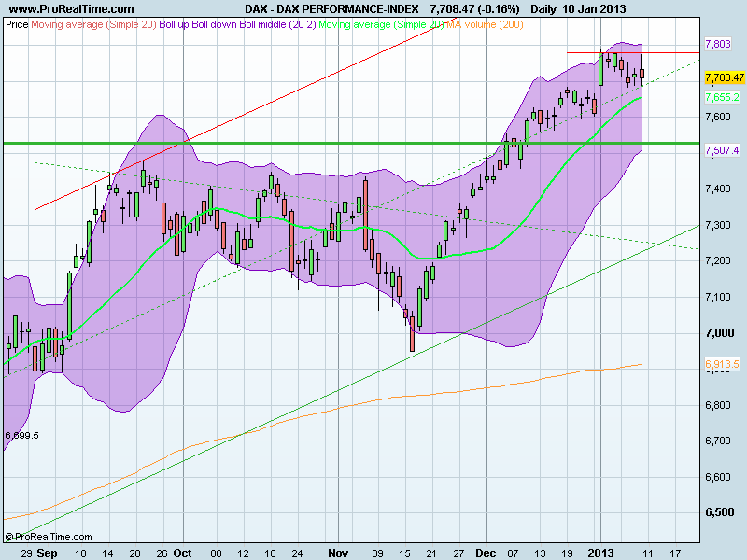Select the MA volume (200) legend entry
Screen dimensions: 747x560
click(485, 24)
